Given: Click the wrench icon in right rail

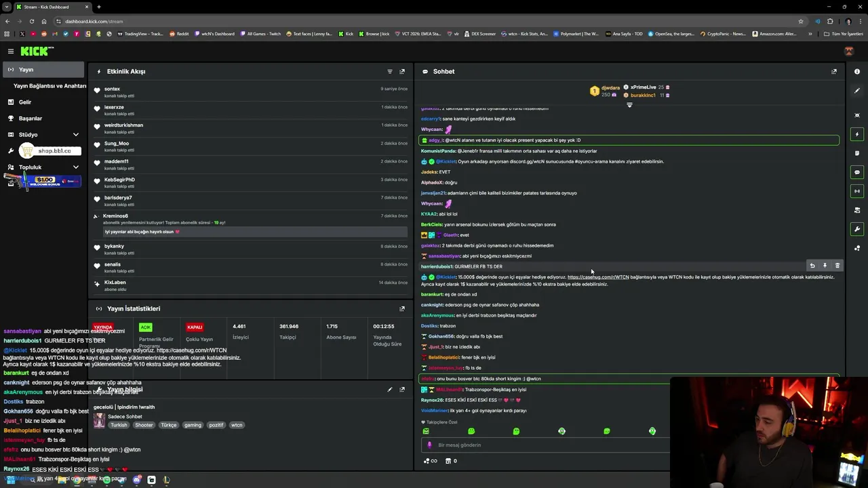Looking at the screenshot, I should [857, 229].
